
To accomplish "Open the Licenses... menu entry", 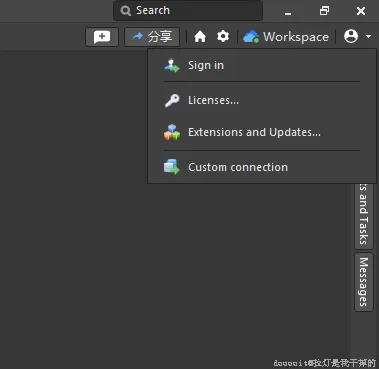I will 262,100.
